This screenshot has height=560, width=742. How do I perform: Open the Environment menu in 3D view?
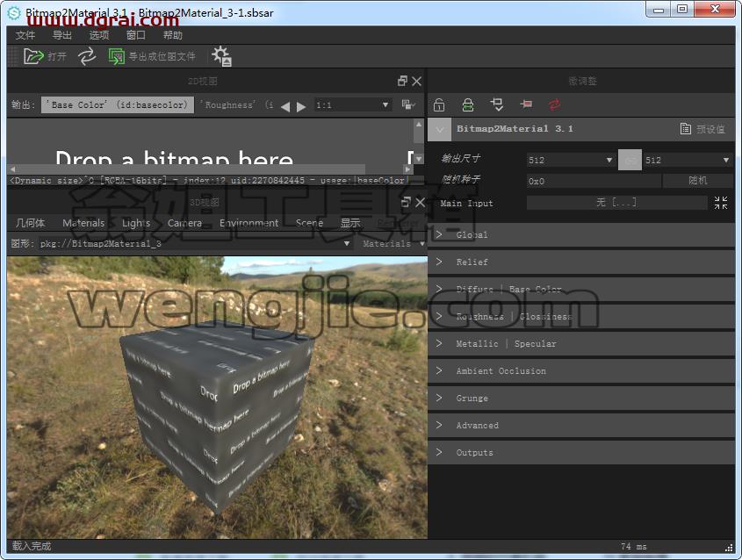point(249,223)
